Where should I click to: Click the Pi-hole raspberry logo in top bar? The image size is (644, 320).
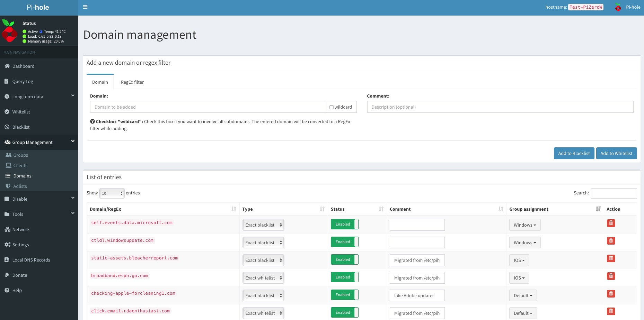pos(618,7)
